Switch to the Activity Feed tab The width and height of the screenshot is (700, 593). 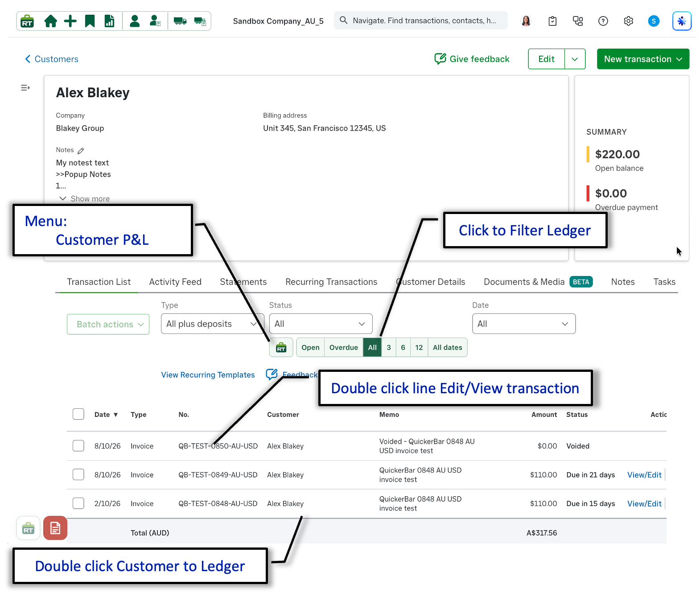point(175,282)
